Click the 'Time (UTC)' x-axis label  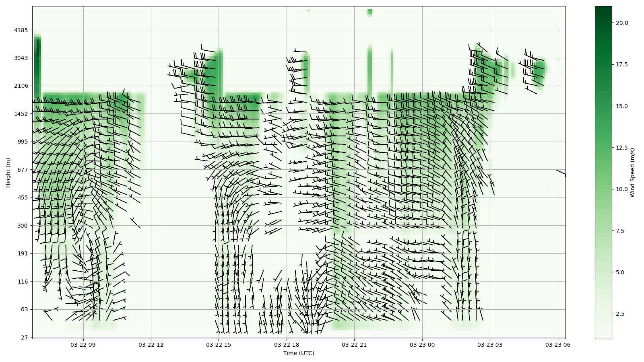pos(299,353)
